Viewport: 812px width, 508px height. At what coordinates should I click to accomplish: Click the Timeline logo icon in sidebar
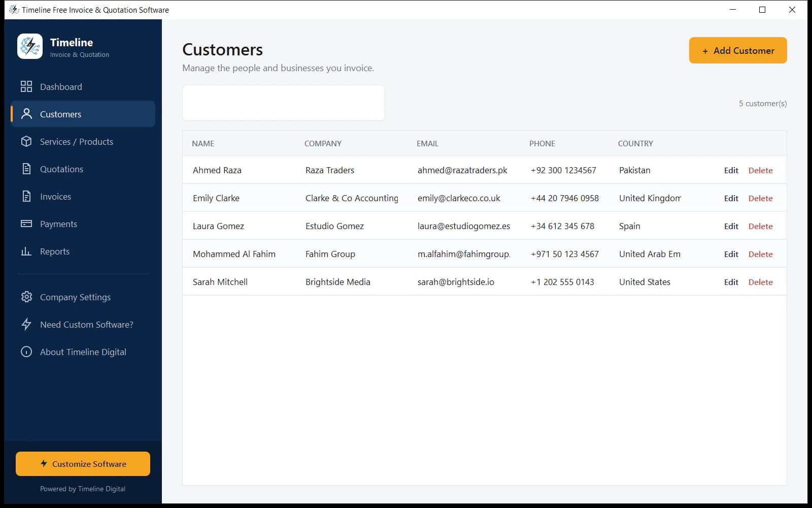point(30,46)
